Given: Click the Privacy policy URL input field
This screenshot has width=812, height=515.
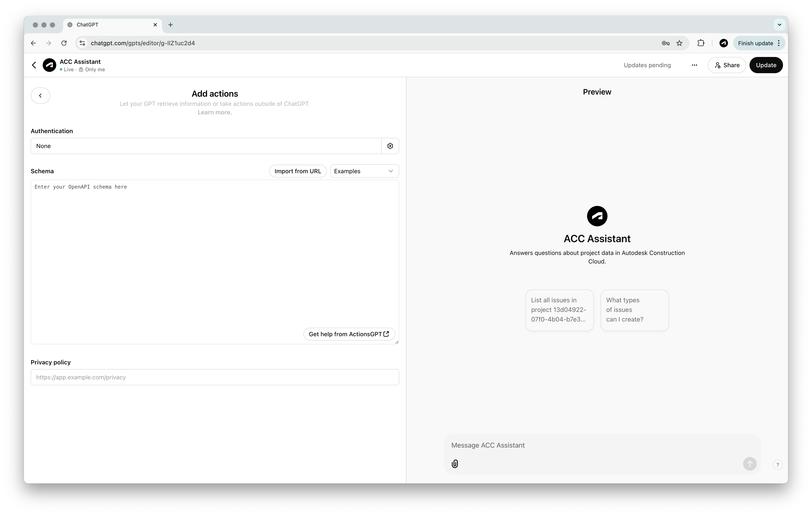Looking at the screenshot, I should (x=215, y=377).
